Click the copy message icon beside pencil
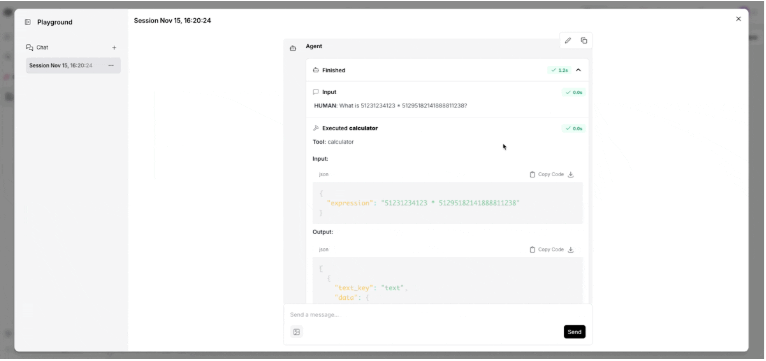The height and width of the screenshot is (361, 766). 584,41
